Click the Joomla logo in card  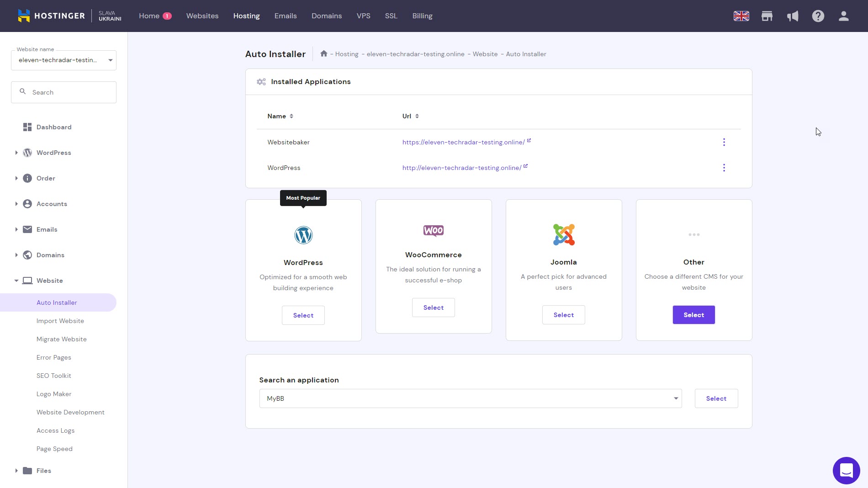564,235
